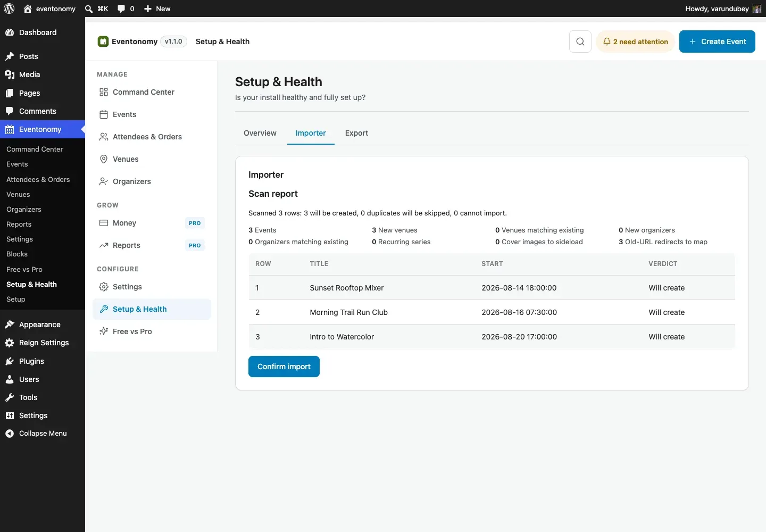Image resolution: width=766 pixels, height=532 pixels.
Task: Switch to the Overview tab
Action: (260, 133)
